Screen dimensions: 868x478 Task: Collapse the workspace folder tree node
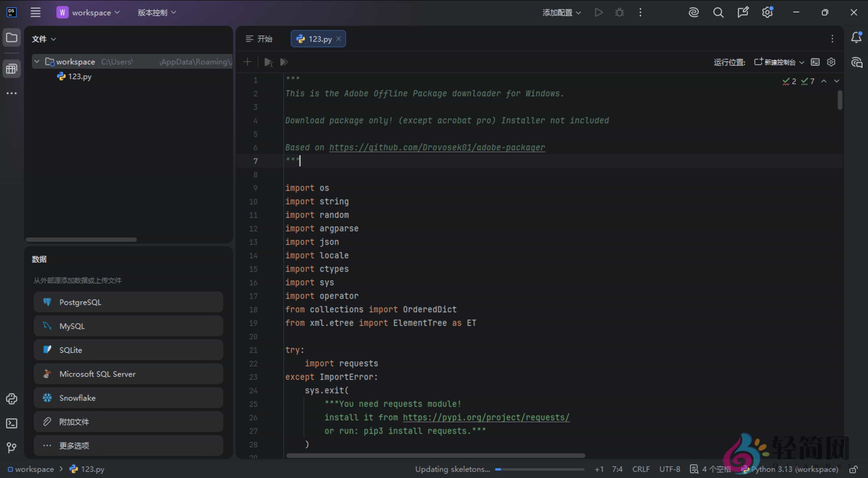click(x=37, y=61)
